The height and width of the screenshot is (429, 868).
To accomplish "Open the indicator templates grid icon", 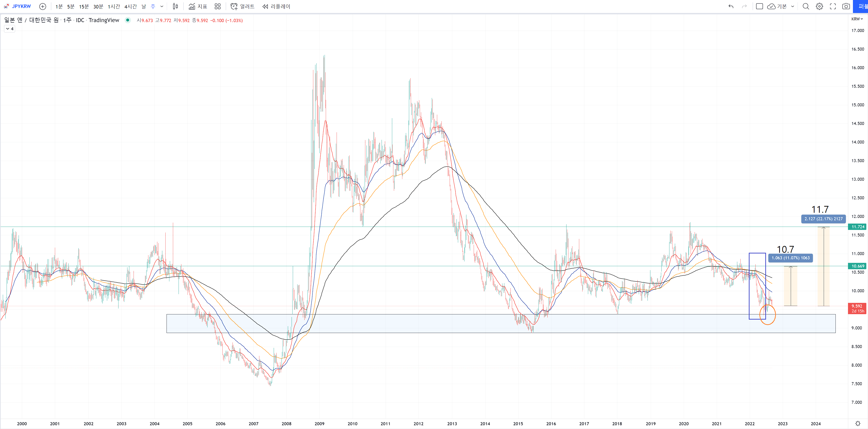I will tap(218, 6).
